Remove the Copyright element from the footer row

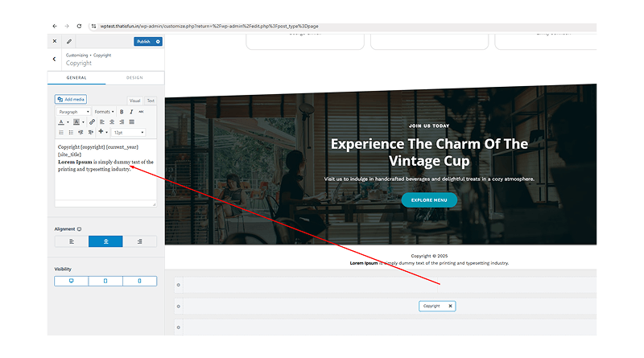[x=450, y=306]
